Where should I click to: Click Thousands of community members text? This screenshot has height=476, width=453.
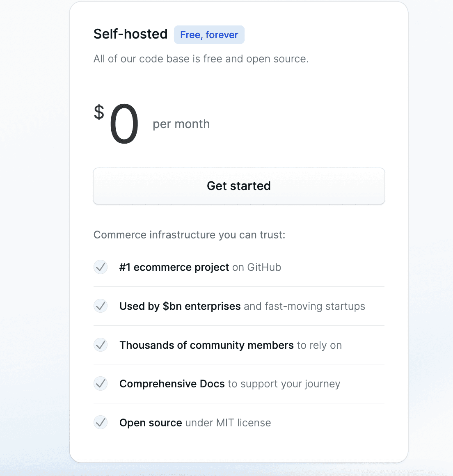(206, 345)
